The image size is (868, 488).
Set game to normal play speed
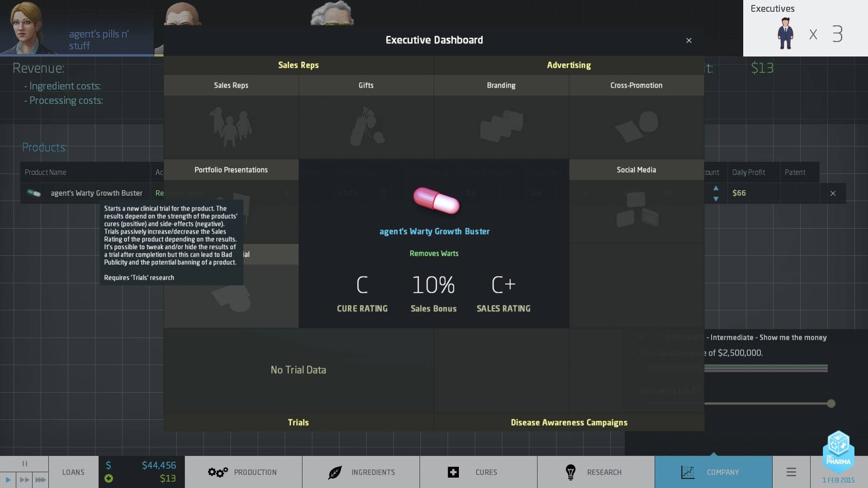tap(8, 480)
